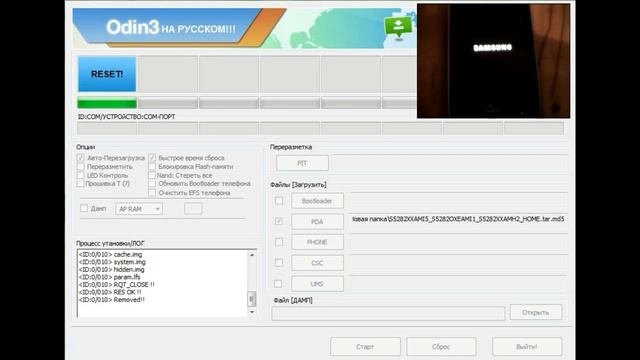Image resolution: width=640 pixels, height=360 pixels.
Task: Toggle the Дамп checkbox
Action: point(84,208)
